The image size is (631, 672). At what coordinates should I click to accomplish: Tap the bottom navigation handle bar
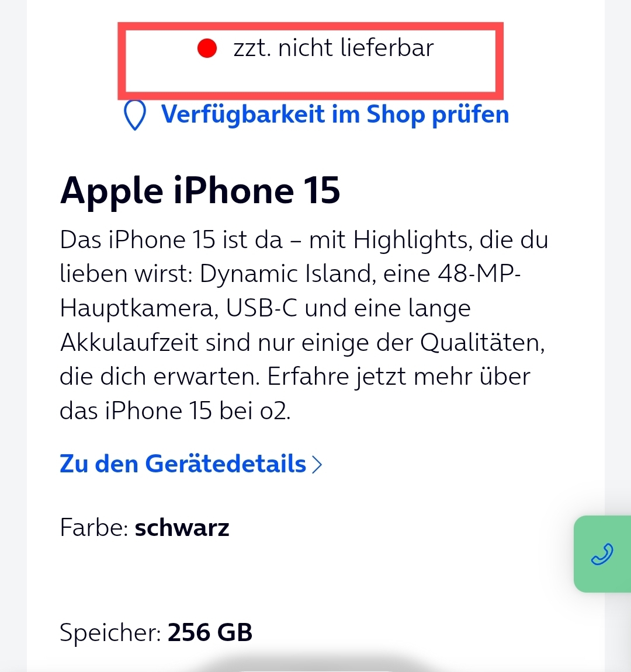coord(315,667)
